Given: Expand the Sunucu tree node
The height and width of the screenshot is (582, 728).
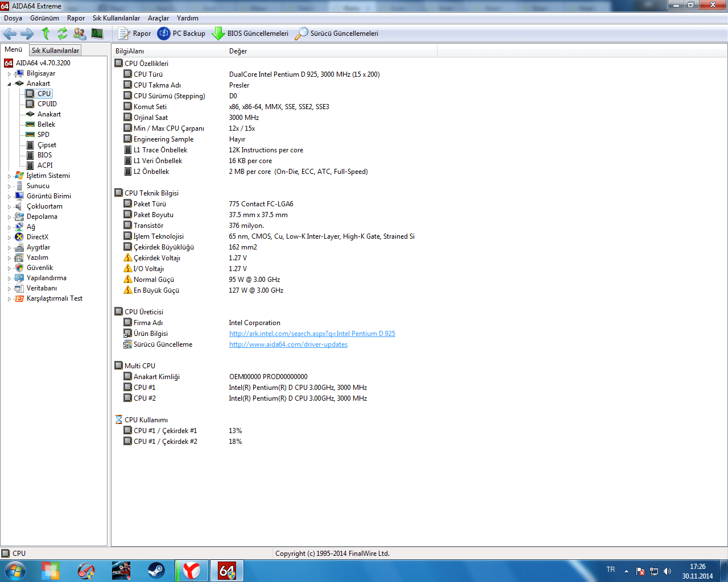Looking at the screenshot, I should click(9, 186).
